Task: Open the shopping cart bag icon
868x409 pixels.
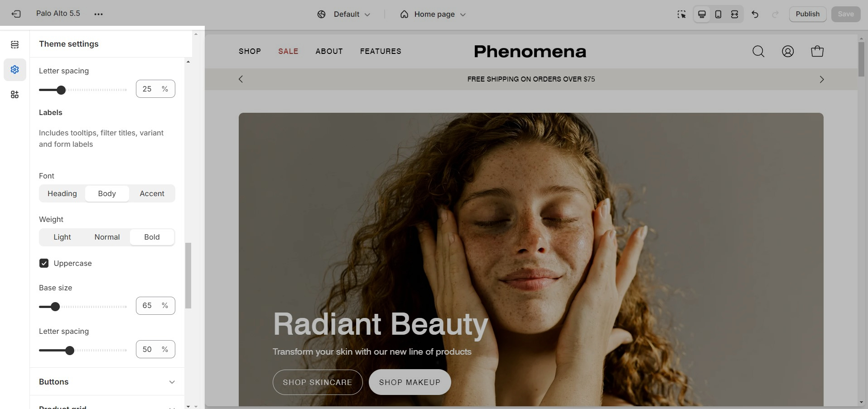Action: coord(817,52)
